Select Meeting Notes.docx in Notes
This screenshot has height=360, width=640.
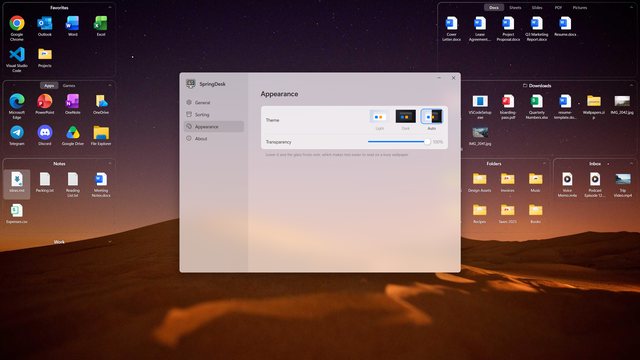tap(101, 184)
